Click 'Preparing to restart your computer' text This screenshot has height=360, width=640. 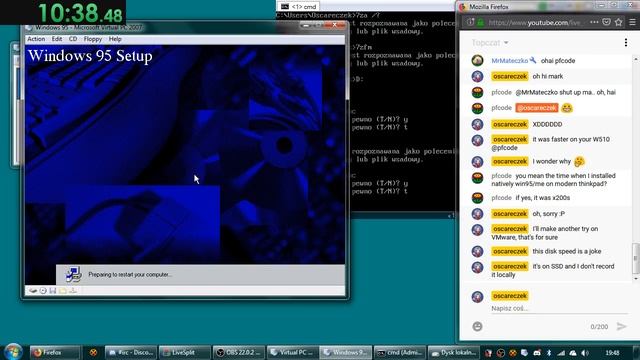tap(130, 275)
